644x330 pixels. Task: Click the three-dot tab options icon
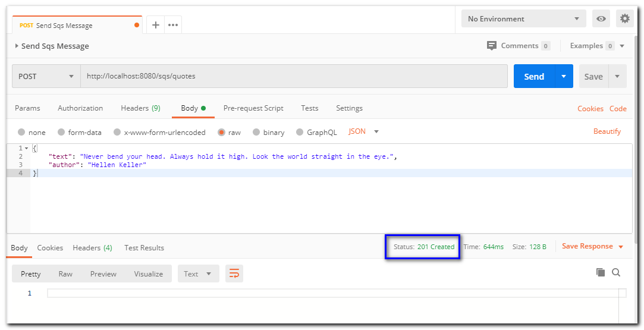[x=173, y=25]
